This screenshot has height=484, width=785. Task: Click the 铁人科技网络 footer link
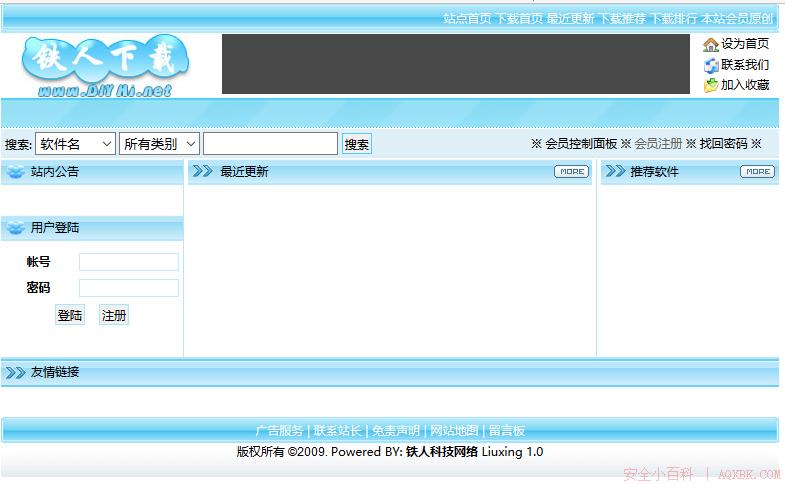click(442, 452)
